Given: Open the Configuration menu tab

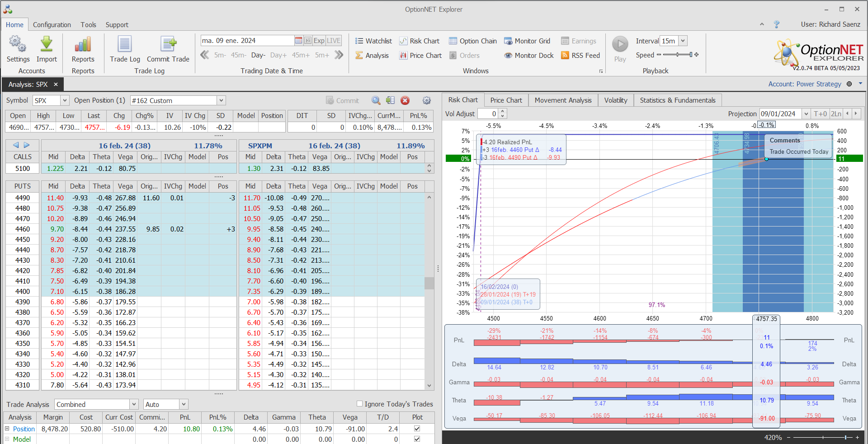Looking at the screenshot, I should (x=52, y=25).
